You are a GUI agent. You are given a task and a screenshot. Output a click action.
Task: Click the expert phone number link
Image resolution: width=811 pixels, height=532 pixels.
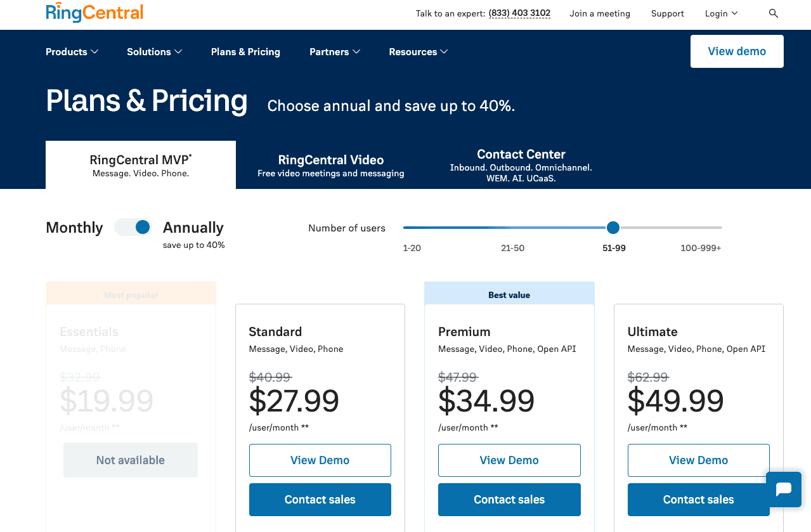pos(519,13)
